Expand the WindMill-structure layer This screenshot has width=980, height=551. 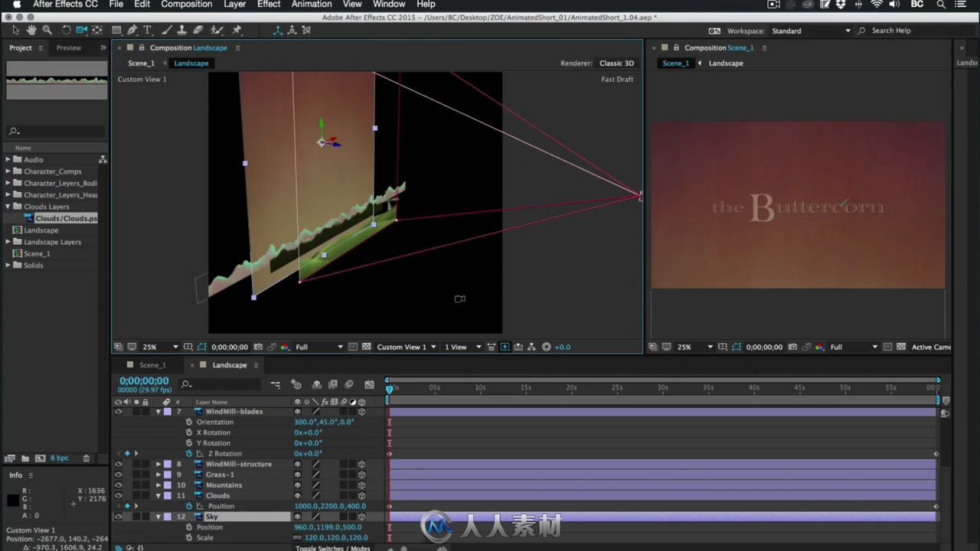pos(158,464)
